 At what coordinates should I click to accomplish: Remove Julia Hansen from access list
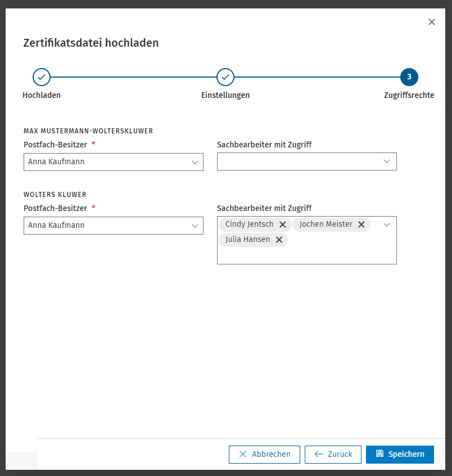(x=279, y=240)
